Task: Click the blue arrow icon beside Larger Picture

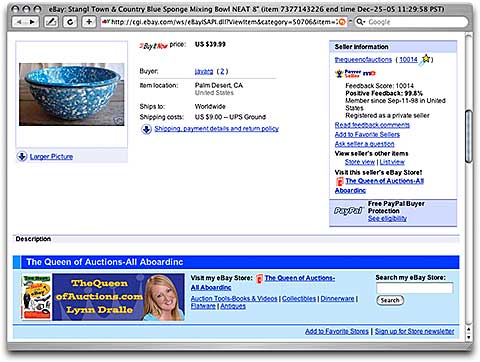Action: [x=22, y=156]
